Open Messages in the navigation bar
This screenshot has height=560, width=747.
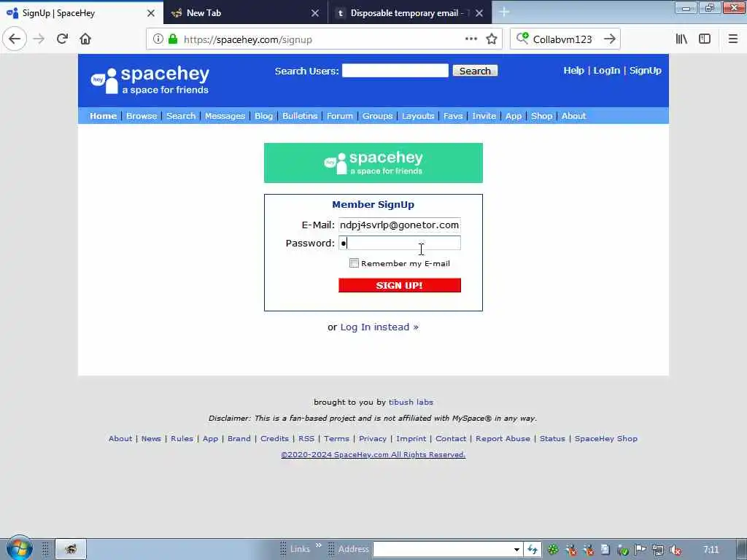point(225,116)
